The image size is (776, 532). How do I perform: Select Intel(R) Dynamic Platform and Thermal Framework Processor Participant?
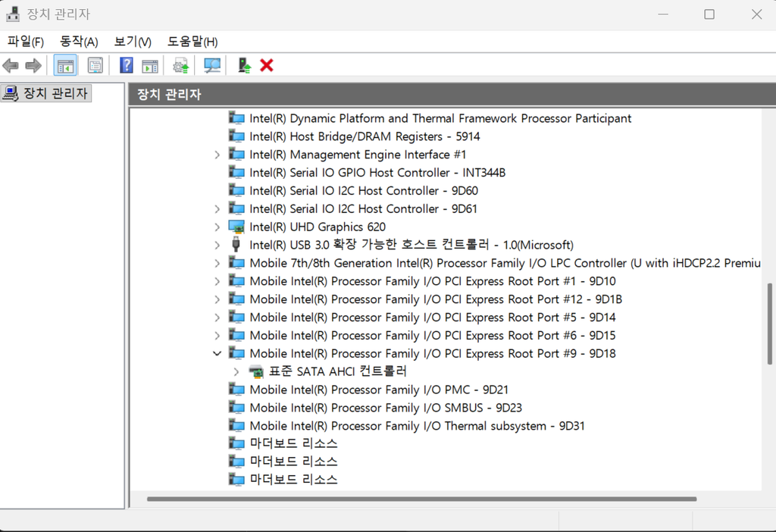(x=440, y=118)
